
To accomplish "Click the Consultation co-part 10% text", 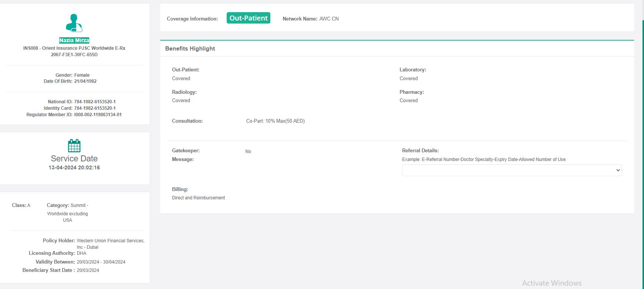I will (x=275, y=121).
